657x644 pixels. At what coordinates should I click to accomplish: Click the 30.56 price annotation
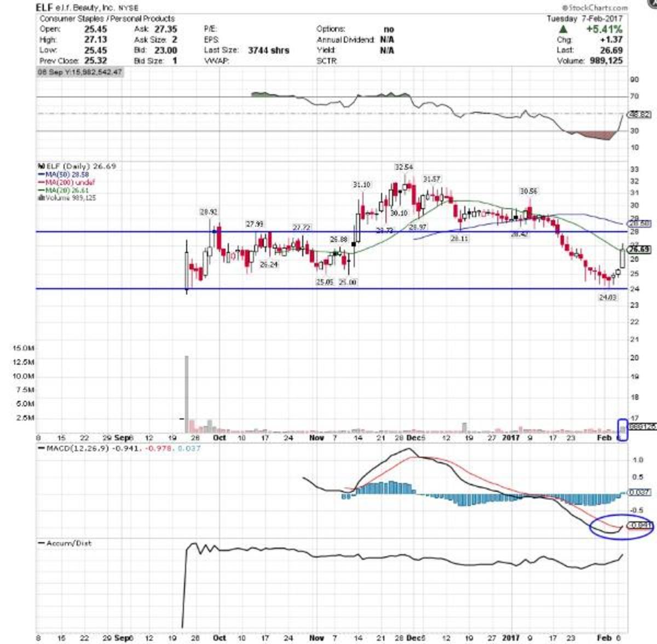pos(528,191)
